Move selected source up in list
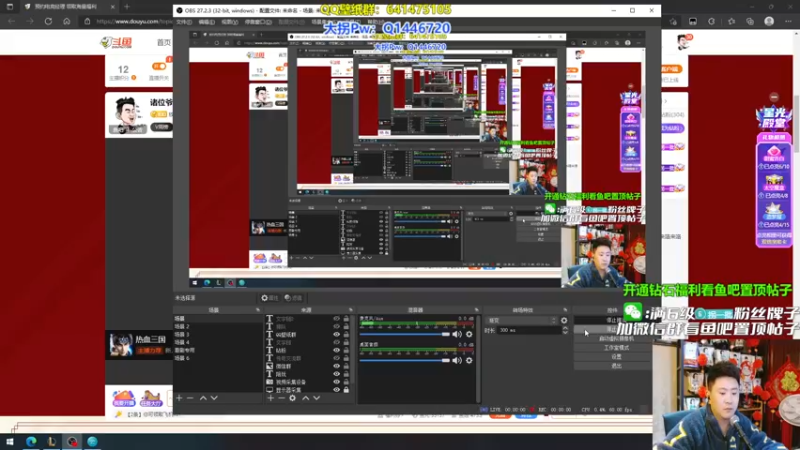 pyautogui.click(x=306, y=398)
